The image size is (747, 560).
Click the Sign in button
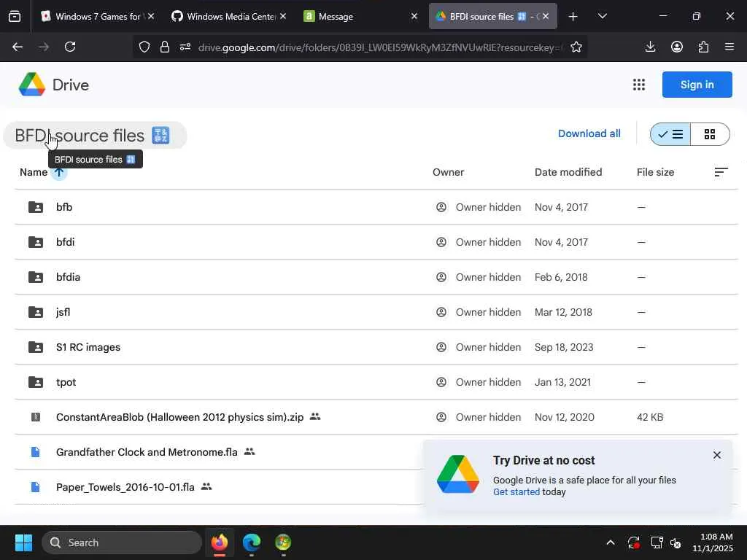pos(697,85)
